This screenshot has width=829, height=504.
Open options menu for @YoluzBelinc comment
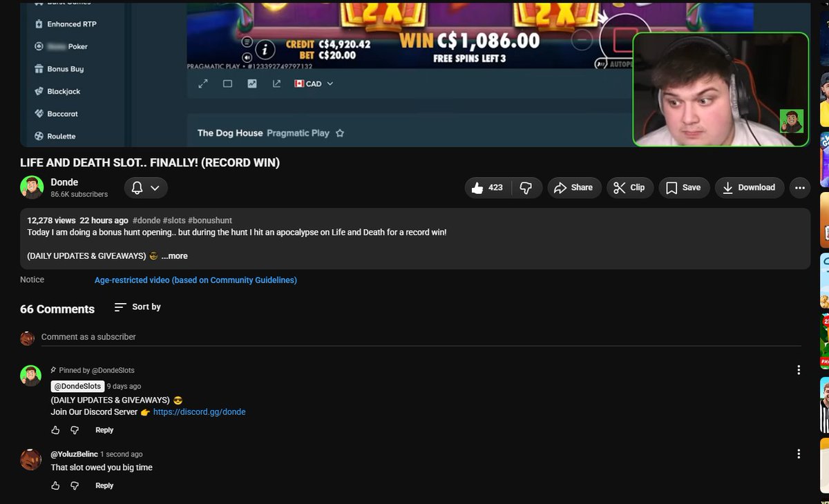tap(799, 454)
